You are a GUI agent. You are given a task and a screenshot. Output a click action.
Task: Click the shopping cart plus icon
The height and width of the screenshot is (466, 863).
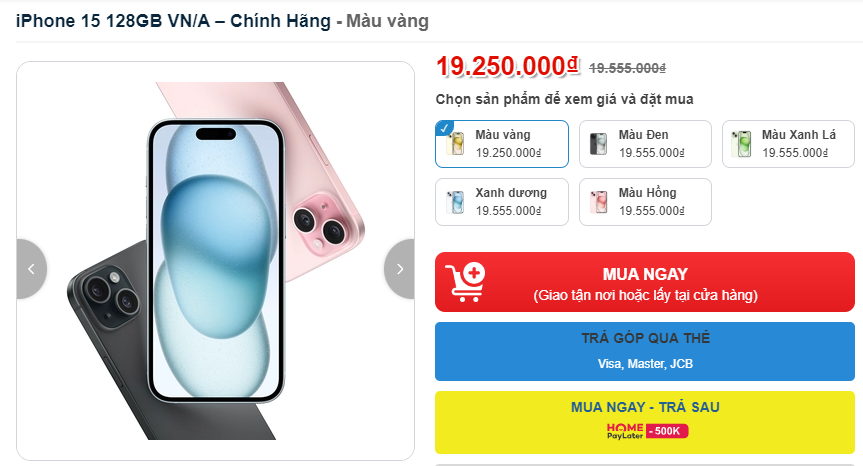(466, 282)
